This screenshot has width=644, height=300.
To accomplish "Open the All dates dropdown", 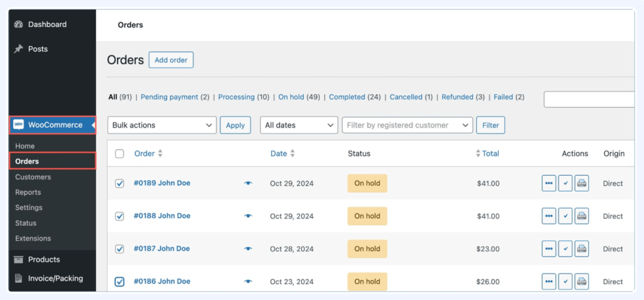I will (x=299, y=126).
